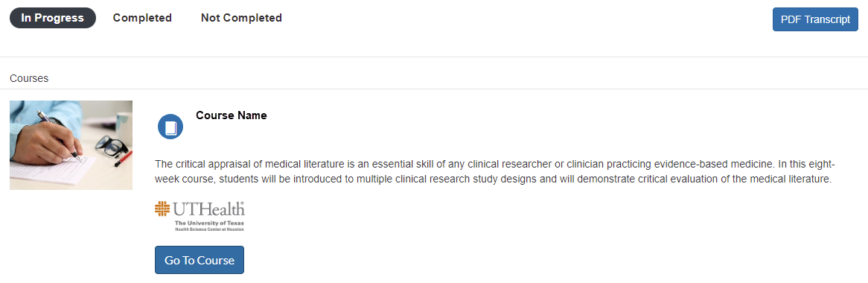Click the Go To Course button
The image size is (868, 283).
point(200,260)
